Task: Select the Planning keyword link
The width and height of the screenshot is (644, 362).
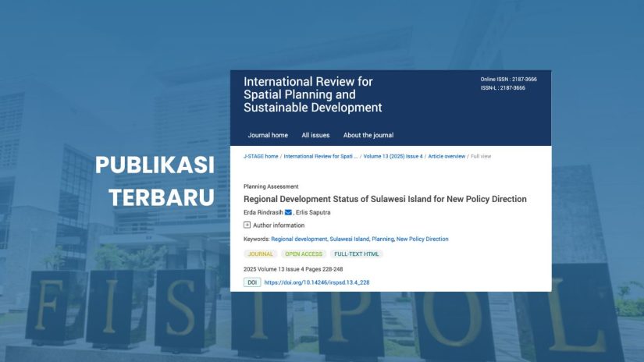Action: click(382, 239)
